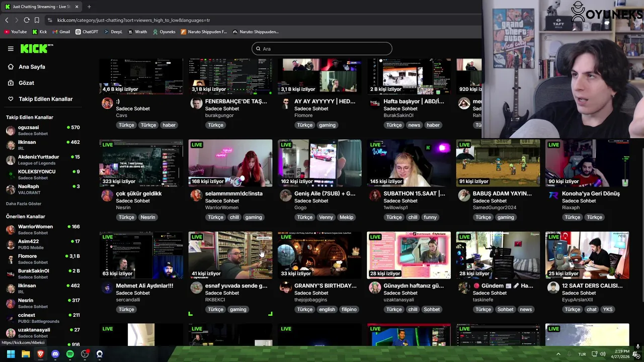Open a new browser tab
Image resolution: width=644 pixels, height=362 pixels.
[89, 7]
